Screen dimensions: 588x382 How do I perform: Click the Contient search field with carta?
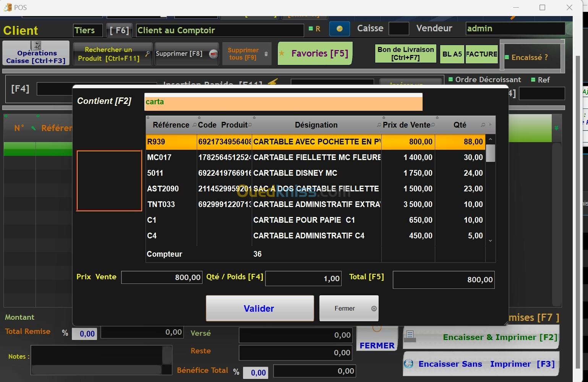click(x=283, y=102)
